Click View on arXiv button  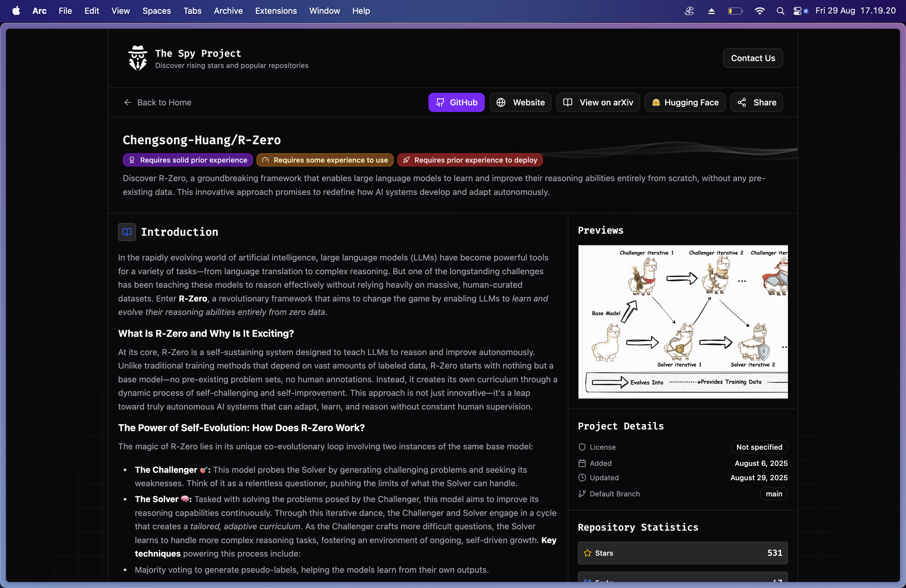click(598, 102)
